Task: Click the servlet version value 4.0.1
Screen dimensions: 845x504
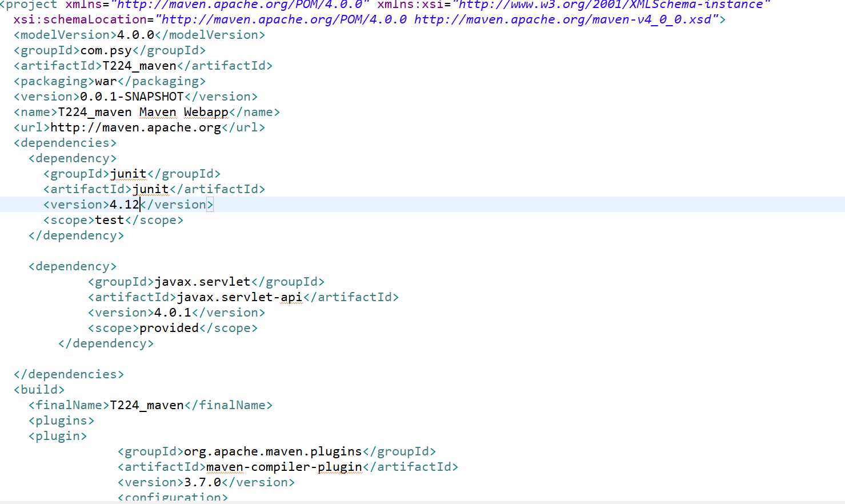Action: tap(173, 313)
